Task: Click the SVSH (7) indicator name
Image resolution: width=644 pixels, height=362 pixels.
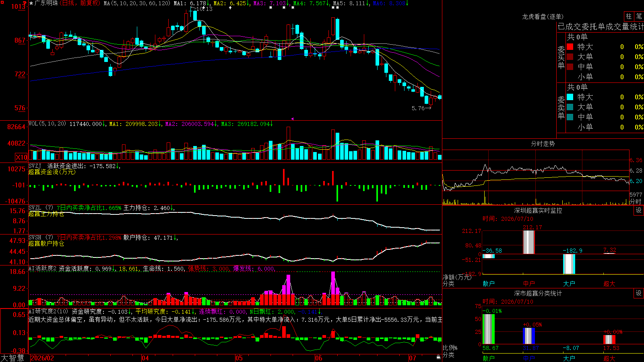Action: point(41,238)
